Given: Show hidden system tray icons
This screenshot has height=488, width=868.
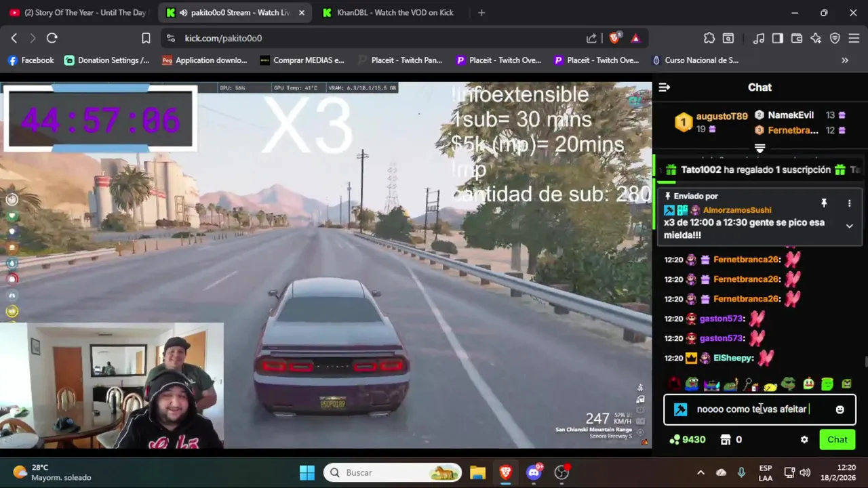Looking at the screenshot, I should 701,472.
